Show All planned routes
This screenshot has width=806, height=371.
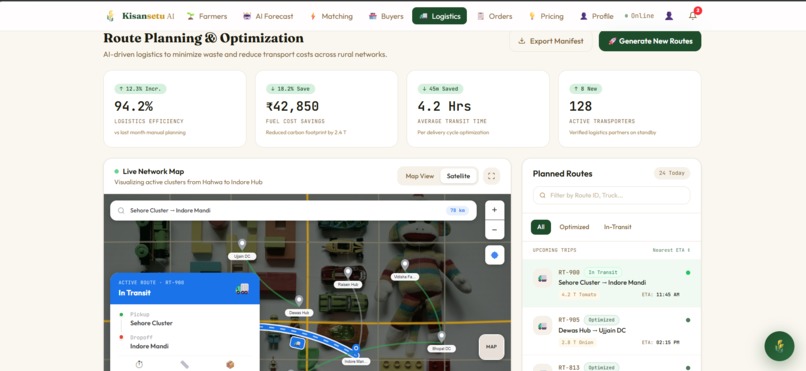(541, 227)
